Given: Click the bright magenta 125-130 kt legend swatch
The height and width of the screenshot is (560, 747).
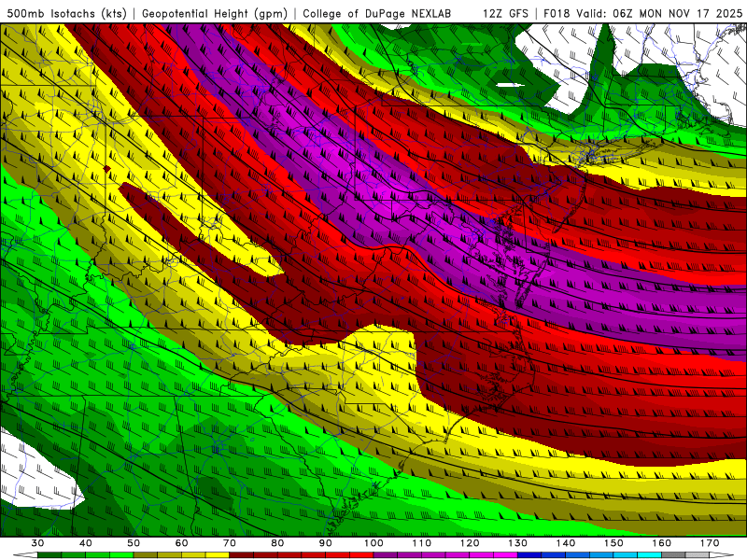Looking at the screenshot, I should [x=505, y=555].
